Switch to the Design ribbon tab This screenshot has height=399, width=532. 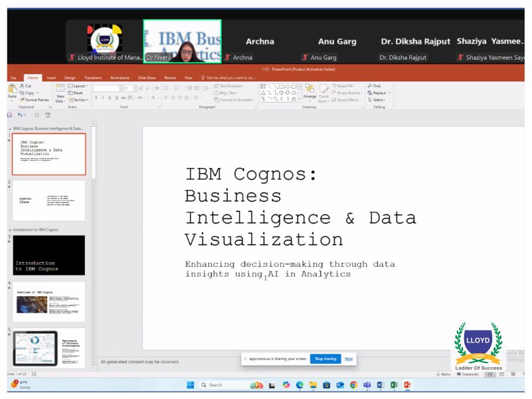(70, 78)
